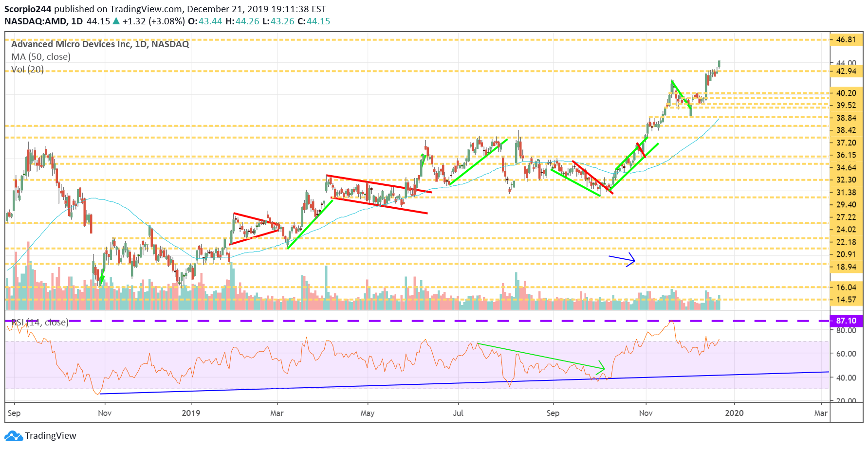
Task: Click the 18.94 price level label
Action: point(846,267)
